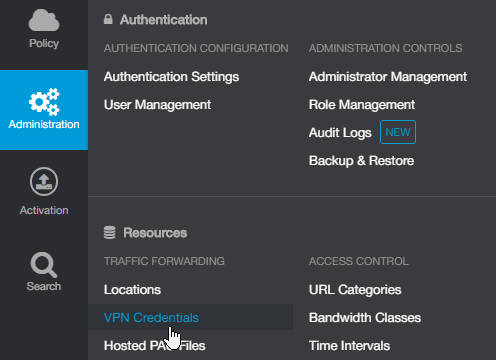Image resolution: width=496 pixels, height=360 pixels.
Task: Click the AUTHENTICATION CONFIGURATION subheading
Action: 196,48
